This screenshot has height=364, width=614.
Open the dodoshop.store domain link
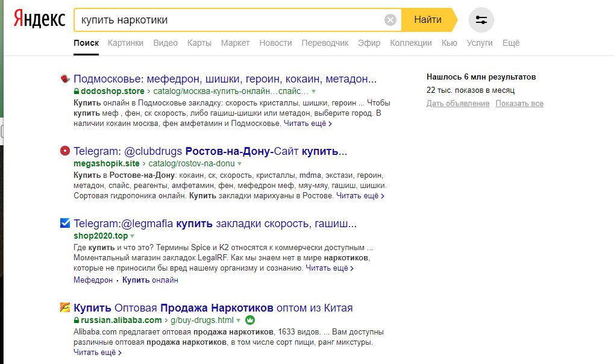click(113, 91)
